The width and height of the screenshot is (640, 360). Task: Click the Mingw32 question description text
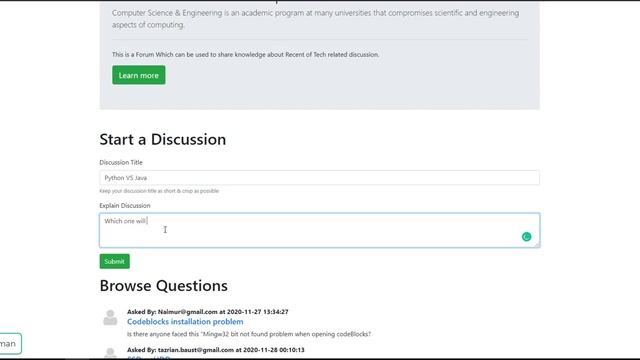click(x=249, y=334)
